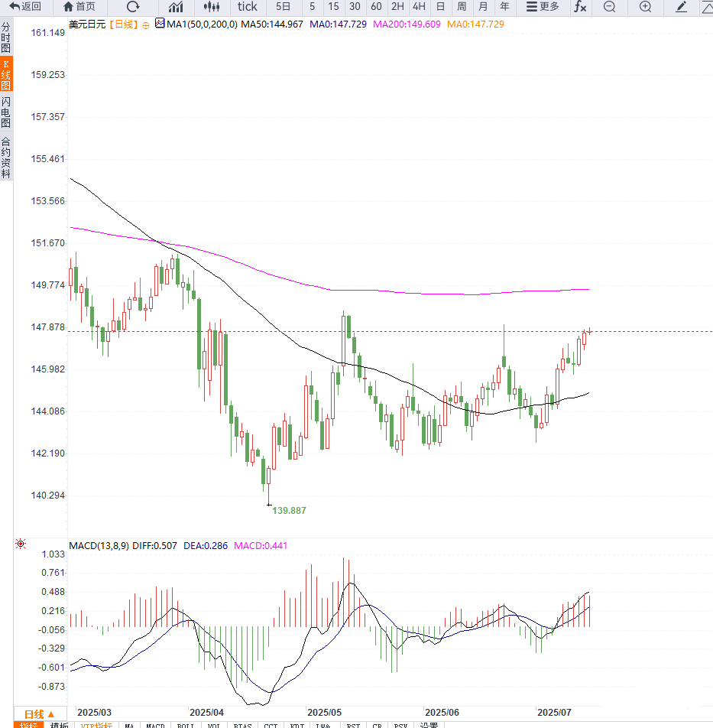Select the 60 minute period
Viewport: 713px width, 728px height.
click(x=376, y=6)
